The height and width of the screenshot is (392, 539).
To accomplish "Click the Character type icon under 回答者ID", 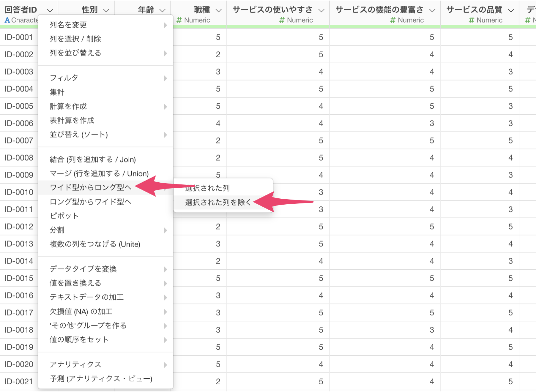I will (x=7, y=20).
